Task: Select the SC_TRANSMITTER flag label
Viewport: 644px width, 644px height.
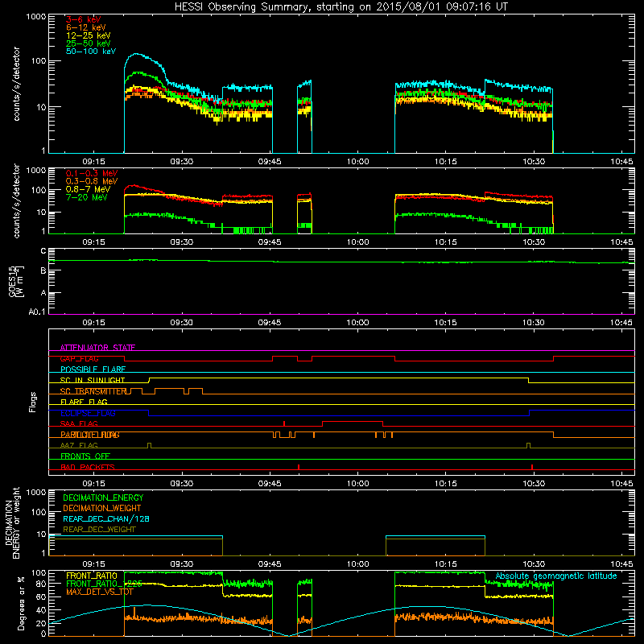Action: click(x=93, y=391)
